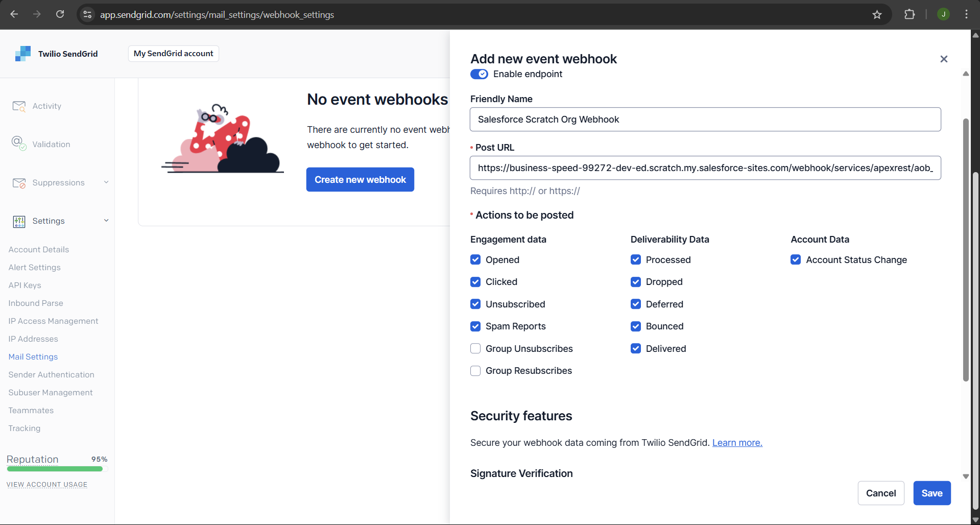Image resolution: width=980 pixels, height=525 pixels.
Task: Click the Suppressions envelope icon
Action: click(x=19, y=183)
